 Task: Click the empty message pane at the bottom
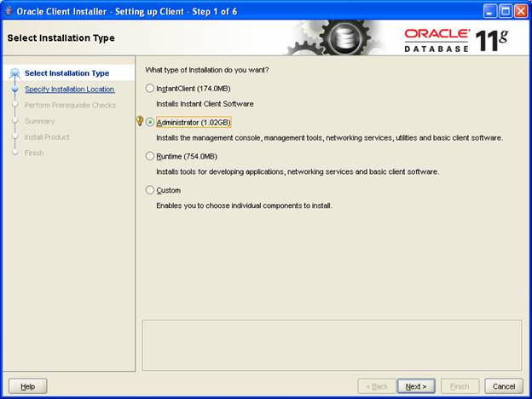(332, 345)
